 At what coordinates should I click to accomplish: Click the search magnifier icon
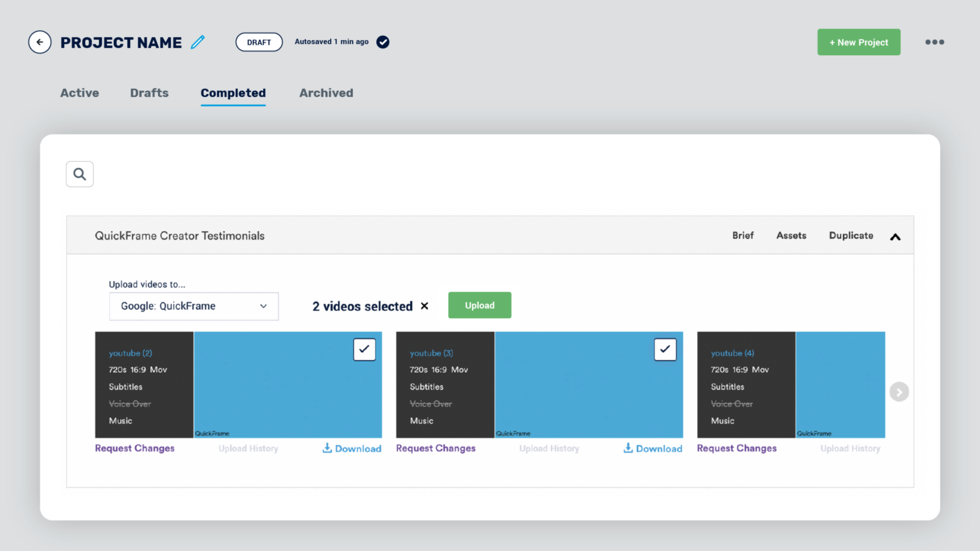coord(80,174)
